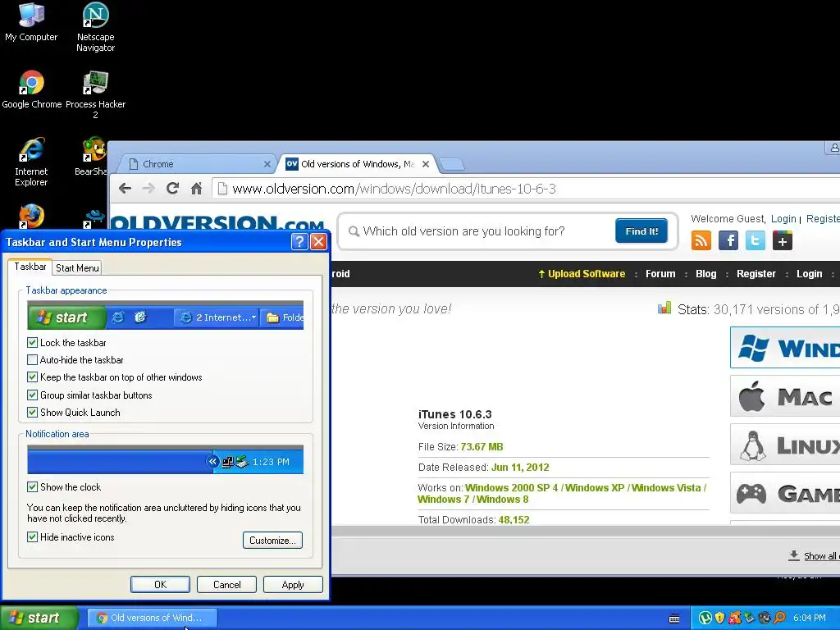Viewport: 840px width, 630px height.
Task: Click OK in Taskbar Properties
Action: (x=160, y=584)
